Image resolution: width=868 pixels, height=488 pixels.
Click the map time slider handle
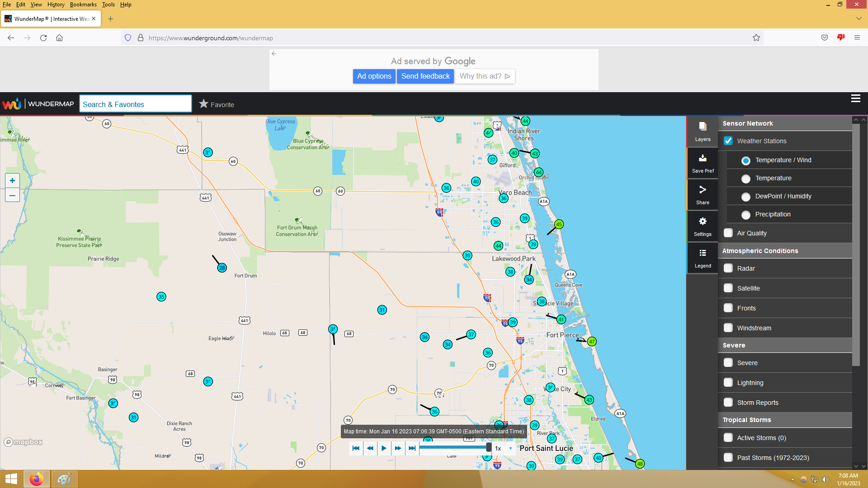point(489,447)
